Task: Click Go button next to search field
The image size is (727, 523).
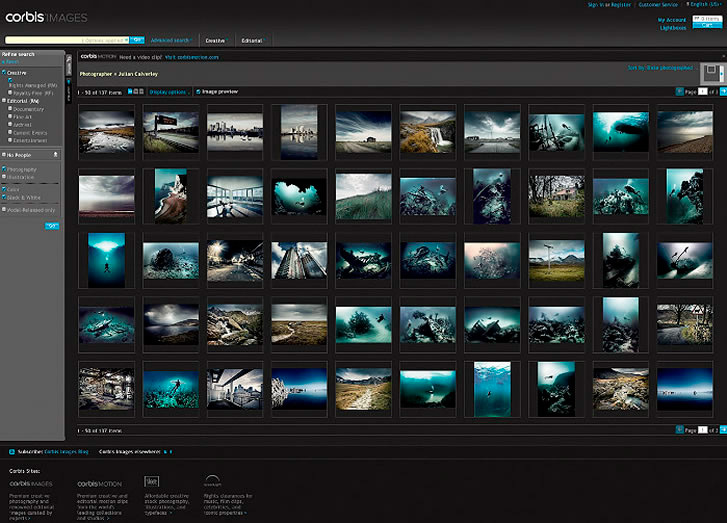Action: click(x=137, y=40)
